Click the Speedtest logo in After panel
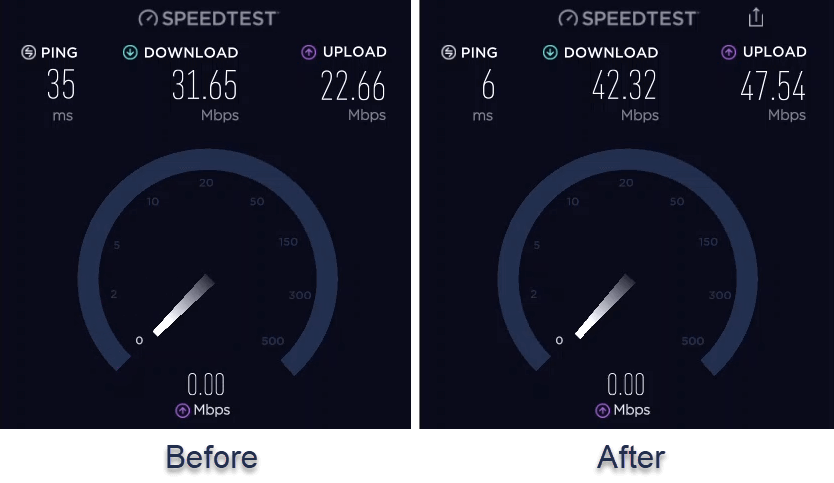Image resolution: width=834 pixels, height=483 pixels. pos(628,19)
